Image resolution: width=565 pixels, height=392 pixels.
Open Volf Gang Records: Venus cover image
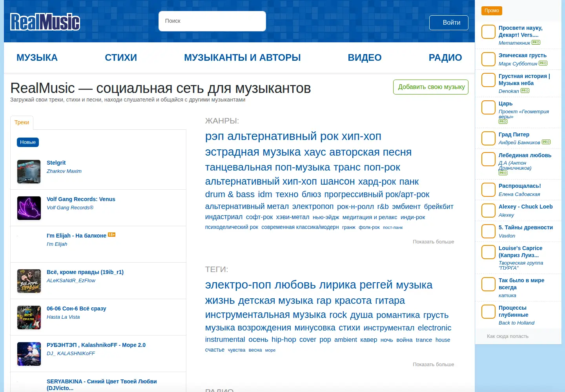(x=29, y=208)
